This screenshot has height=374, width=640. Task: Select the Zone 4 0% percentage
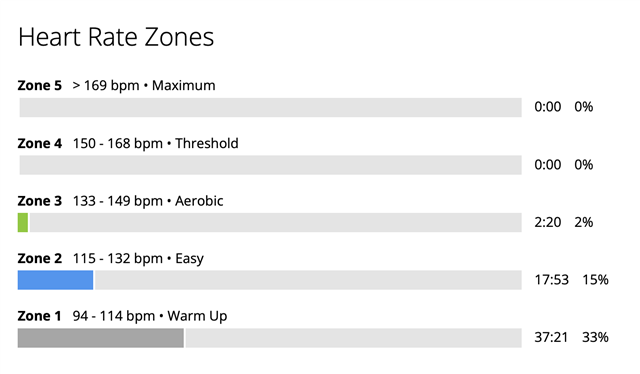[x=583, y=165]
